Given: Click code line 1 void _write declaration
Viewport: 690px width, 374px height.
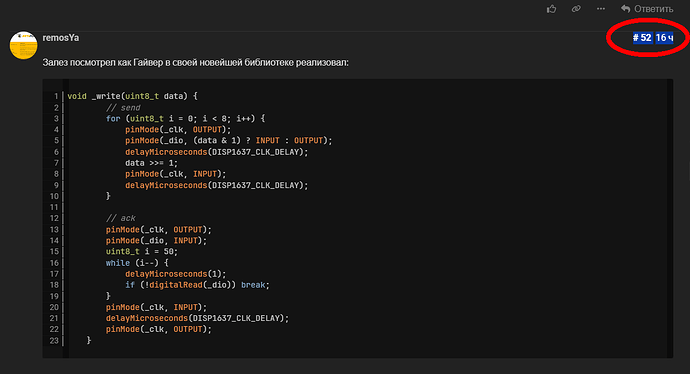Looking at the screenshot, I should tap(132, 96).
